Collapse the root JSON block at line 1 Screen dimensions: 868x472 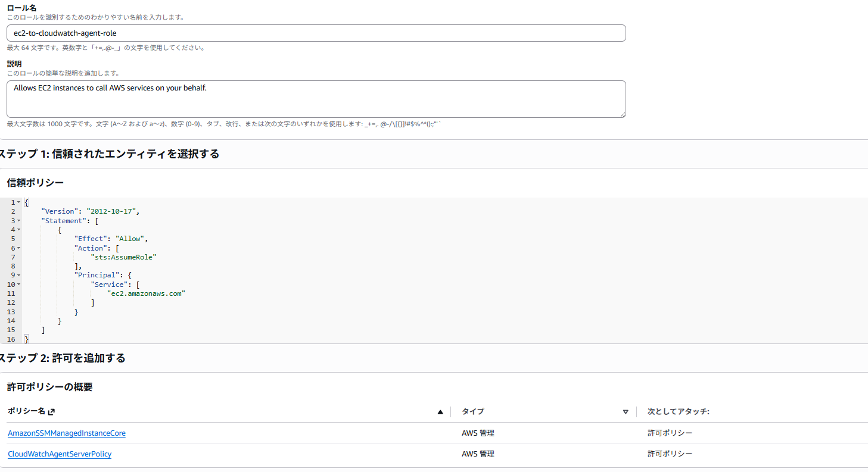(18, 202)
